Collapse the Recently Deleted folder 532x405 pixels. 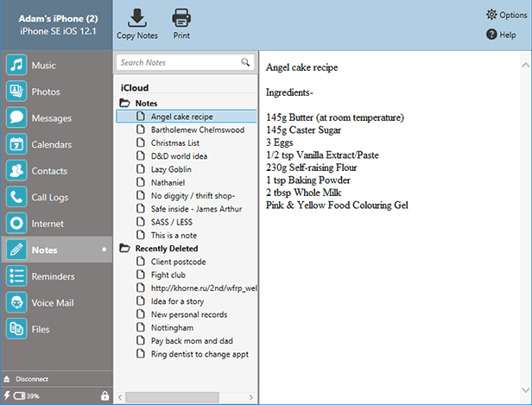[x=125, y=249]
